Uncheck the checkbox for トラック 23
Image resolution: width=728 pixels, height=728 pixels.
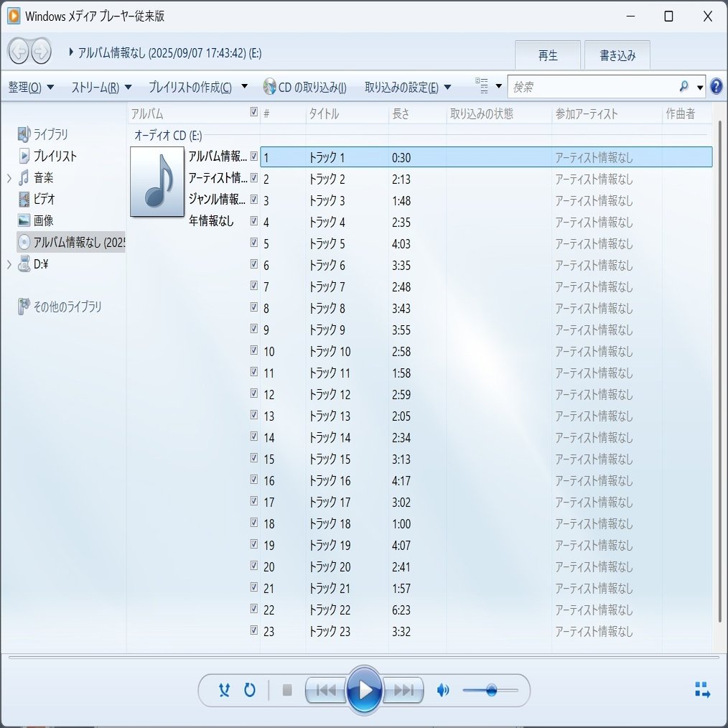click(254, 630)
